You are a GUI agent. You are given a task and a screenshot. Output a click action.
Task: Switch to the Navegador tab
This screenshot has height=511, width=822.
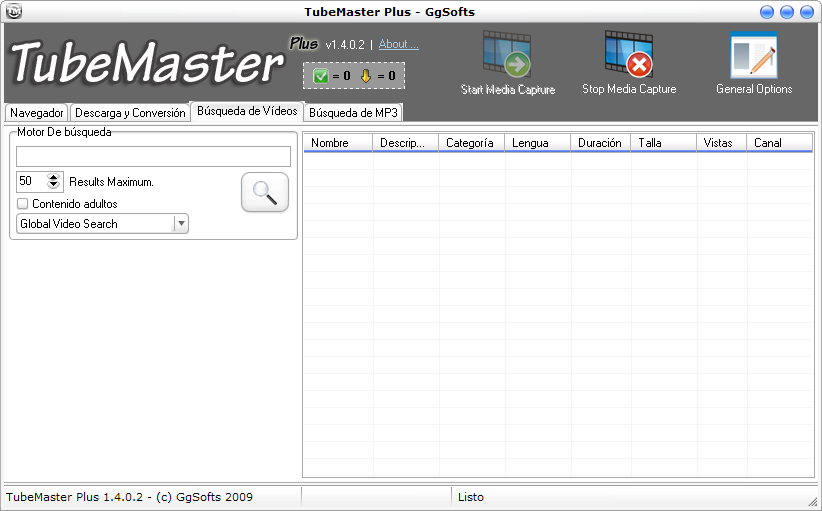click(37, 113)
